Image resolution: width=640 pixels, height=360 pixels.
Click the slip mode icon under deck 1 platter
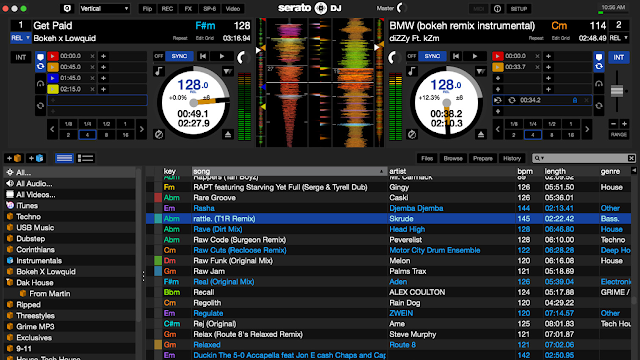coord(159,134)
